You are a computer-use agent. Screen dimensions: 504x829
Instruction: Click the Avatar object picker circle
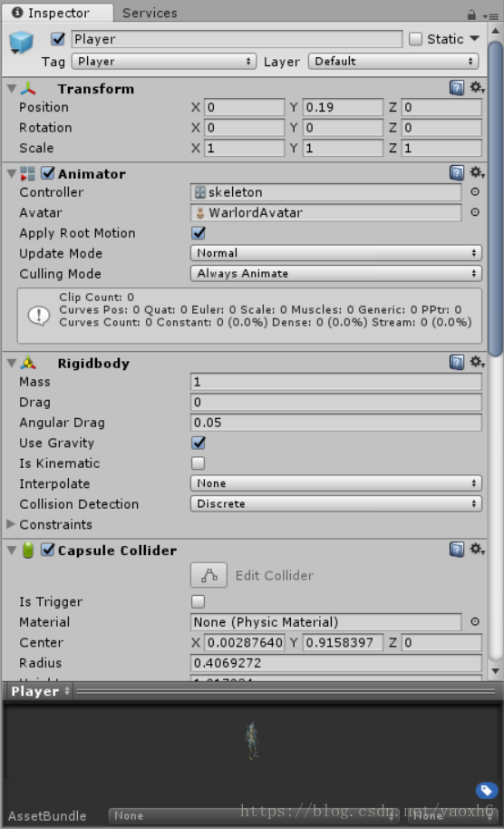click(475, 212)
